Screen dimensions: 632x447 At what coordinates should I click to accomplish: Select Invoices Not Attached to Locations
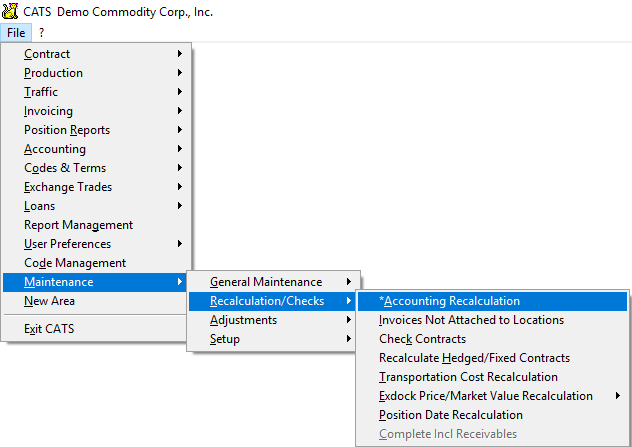[x=492, y=320]
